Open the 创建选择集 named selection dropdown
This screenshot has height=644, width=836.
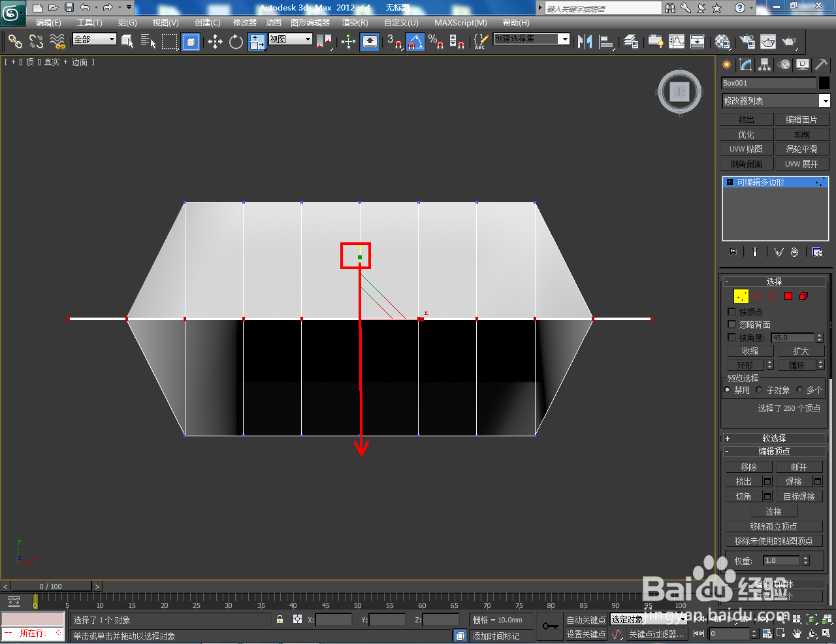(532, 39)
